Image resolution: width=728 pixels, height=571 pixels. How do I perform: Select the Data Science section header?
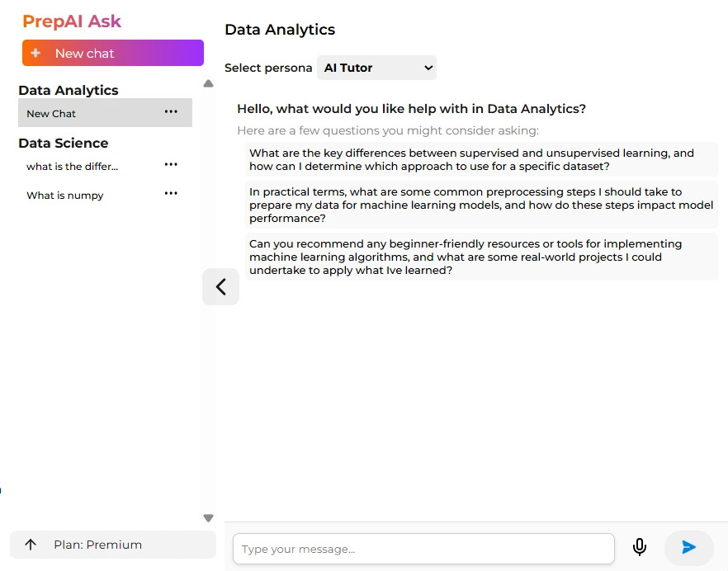pyautogui.click(x=64, y=143)
